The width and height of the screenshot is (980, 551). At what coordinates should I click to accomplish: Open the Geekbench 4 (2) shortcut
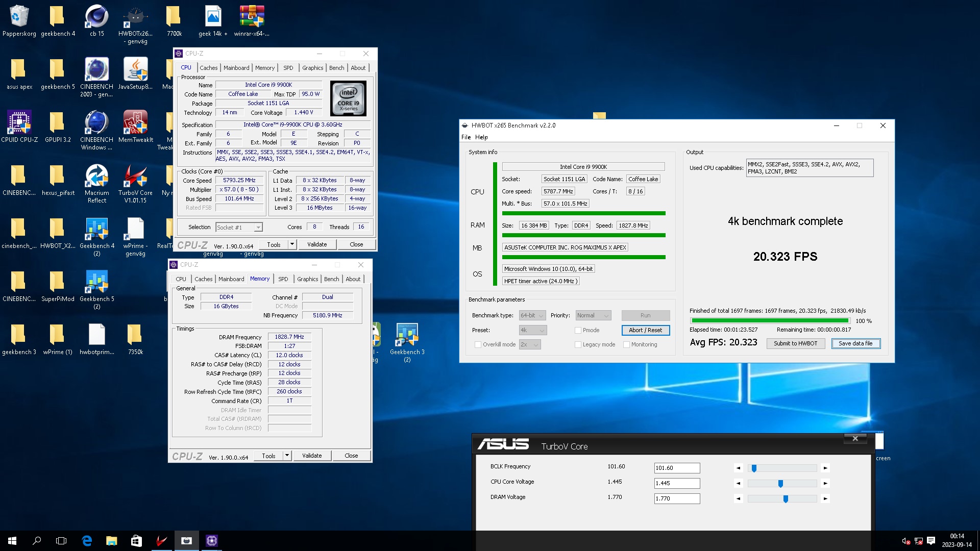click(96, 236)
